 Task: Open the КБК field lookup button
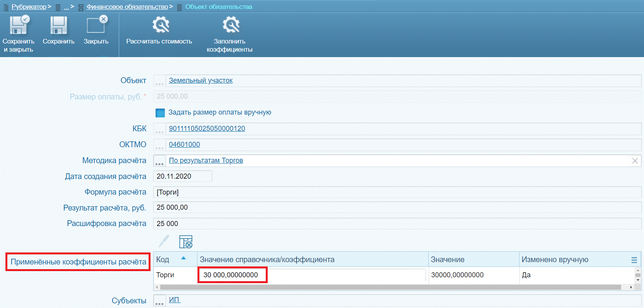[159, 129]
